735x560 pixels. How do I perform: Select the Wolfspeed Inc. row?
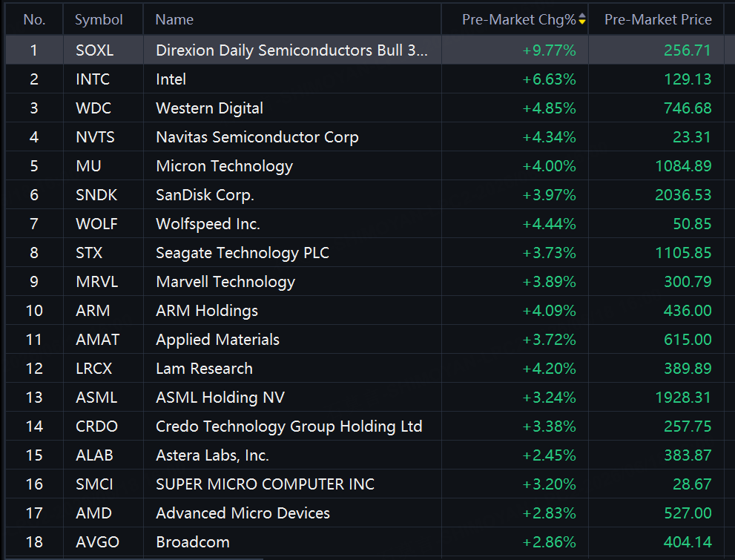point(365,223)
